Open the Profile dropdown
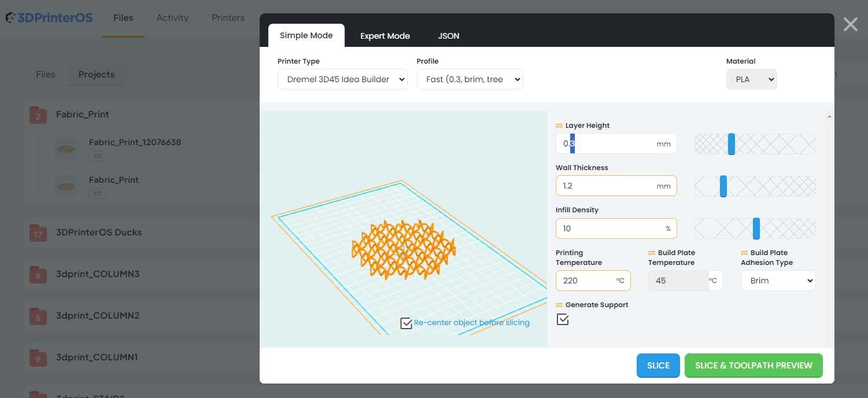Viewport: 868px width, 398px height. click(470, 79)
